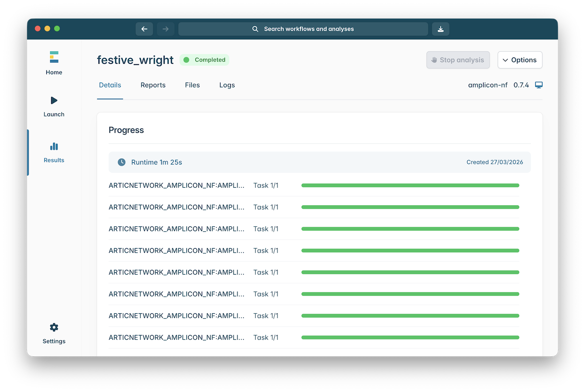Screen dimensions: 585x392
Task: Click the green Completed status badge
Action: [x=205, y=60]
